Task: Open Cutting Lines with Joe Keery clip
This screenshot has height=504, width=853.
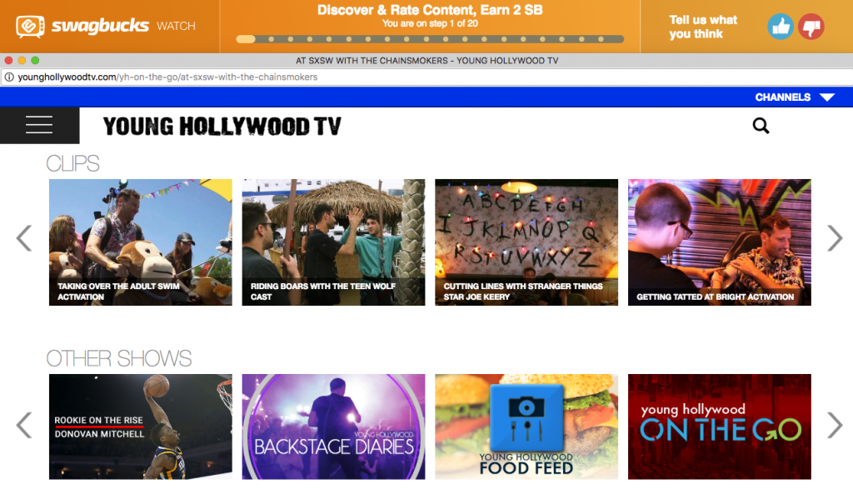Action: pos(526,242)
